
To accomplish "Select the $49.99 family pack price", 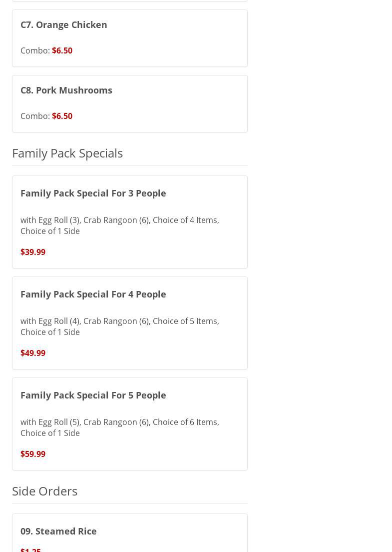I will tap(33, 353).
